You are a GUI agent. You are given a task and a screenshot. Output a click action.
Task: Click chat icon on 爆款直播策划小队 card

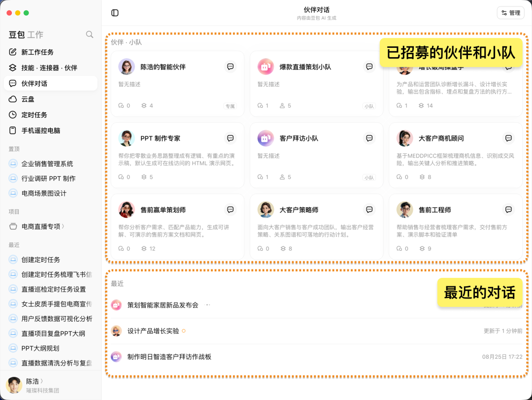pos(369,67)
